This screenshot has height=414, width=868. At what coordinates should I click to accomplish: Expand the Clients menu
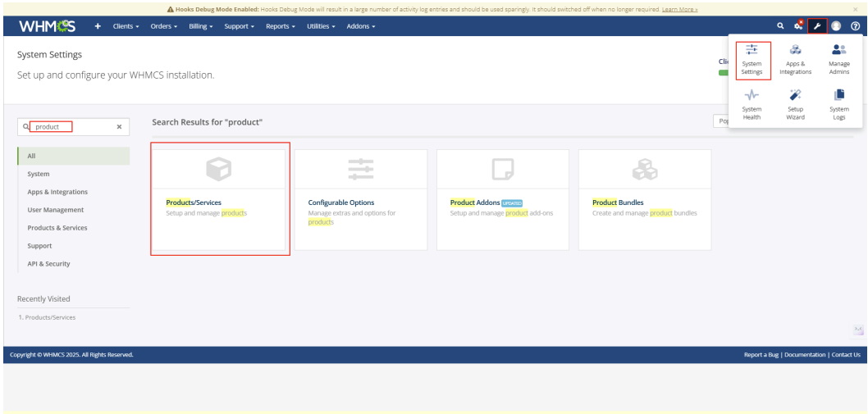[x=126, y=26]
